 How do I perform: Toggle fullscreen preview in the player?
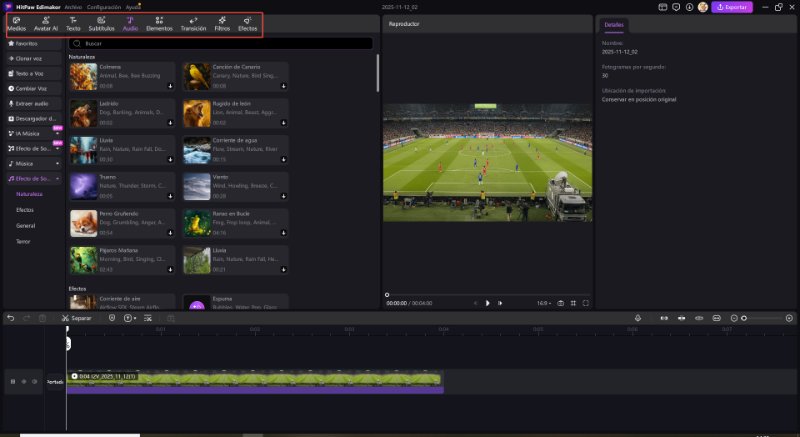tap(586, 302)
